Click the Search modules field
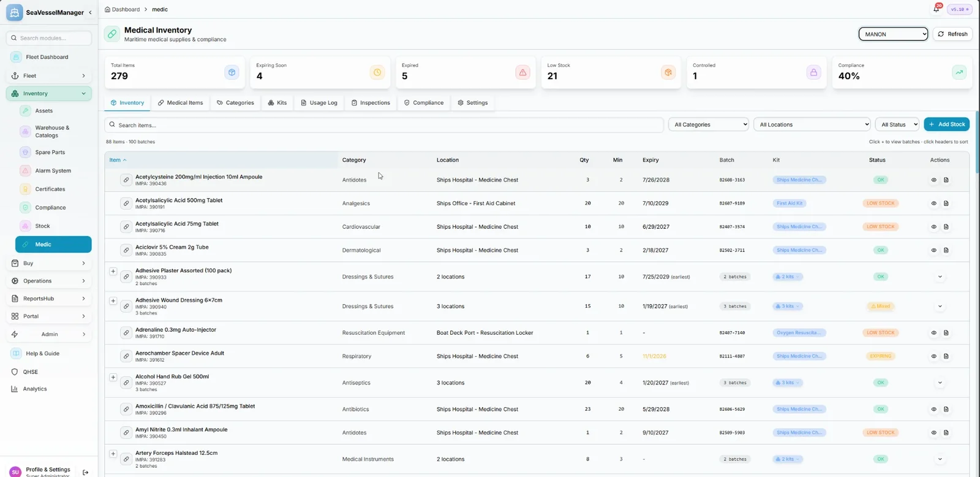 tap(49, 38)
